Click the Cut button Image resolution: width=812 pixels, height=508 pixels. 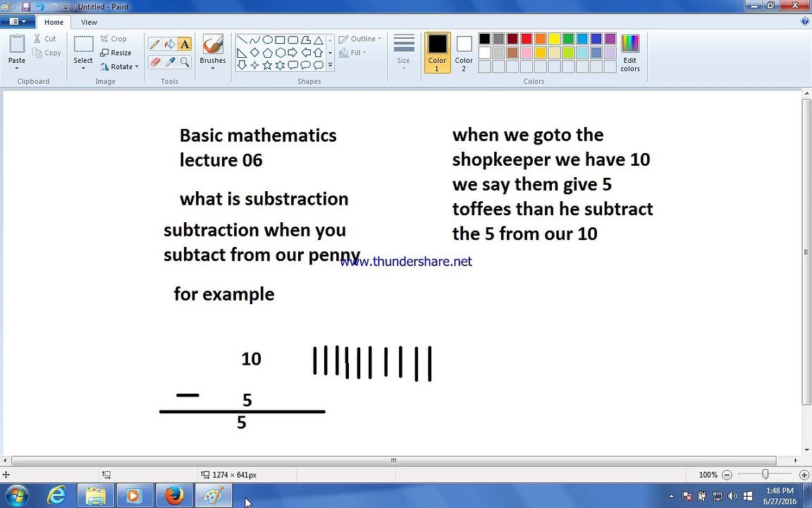tap(45, 39)
